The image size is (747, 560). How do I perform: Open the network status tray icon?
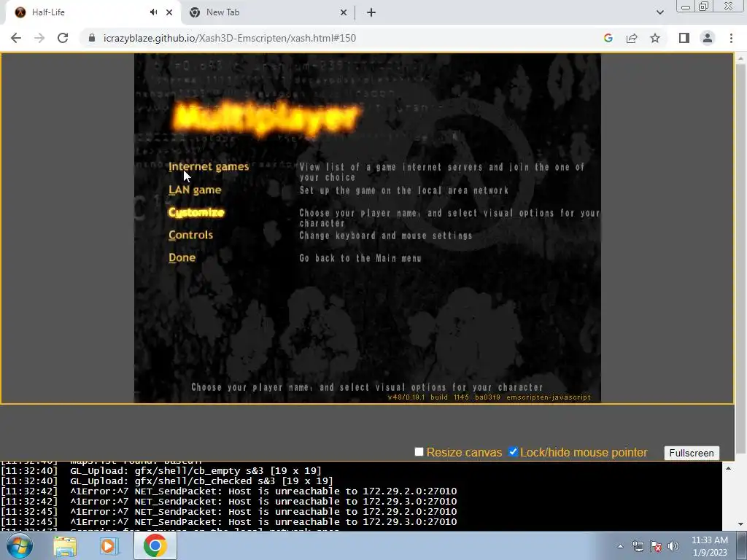tap(638, 546)
